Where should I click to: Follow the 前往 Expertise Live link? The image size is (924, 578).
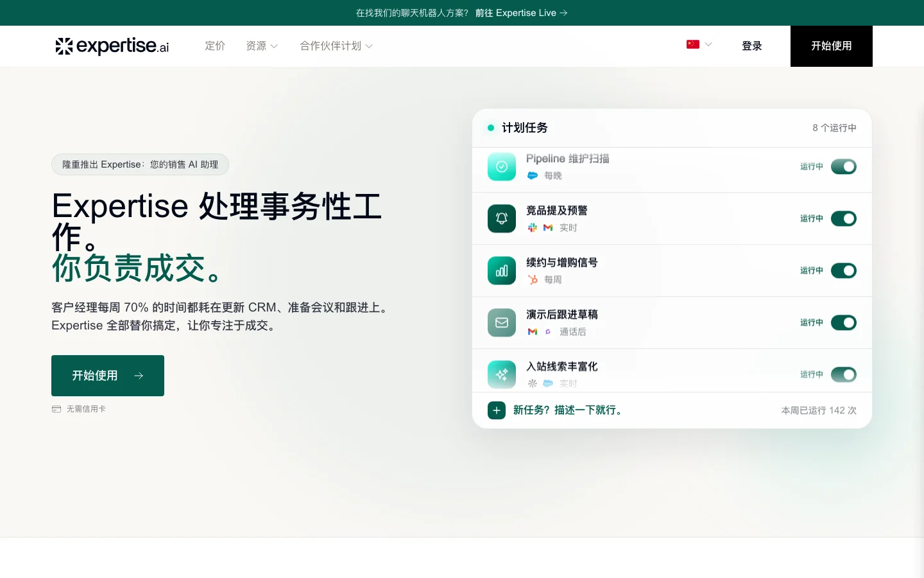point(522,13)
